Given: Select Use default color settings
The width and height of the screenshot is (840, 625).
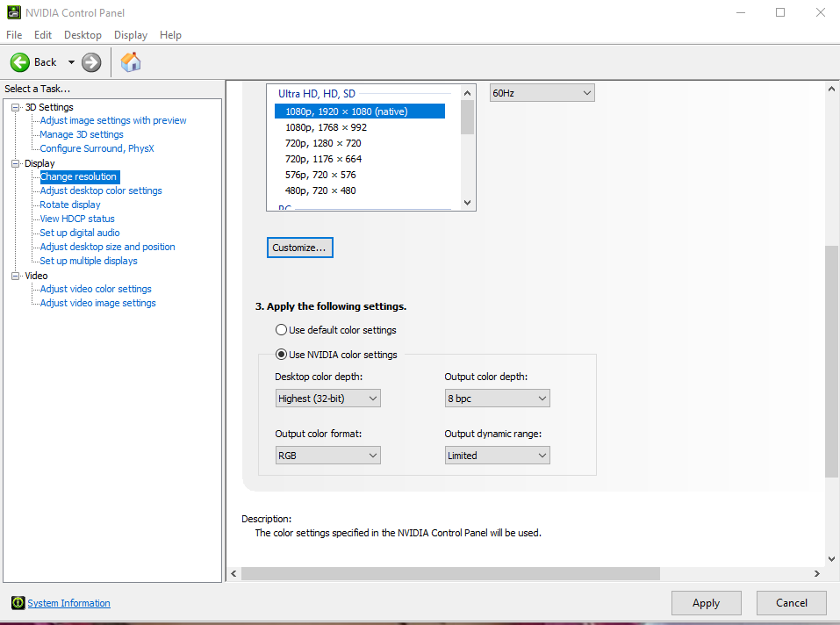Looking at the screenshot, I should [336, 330].
